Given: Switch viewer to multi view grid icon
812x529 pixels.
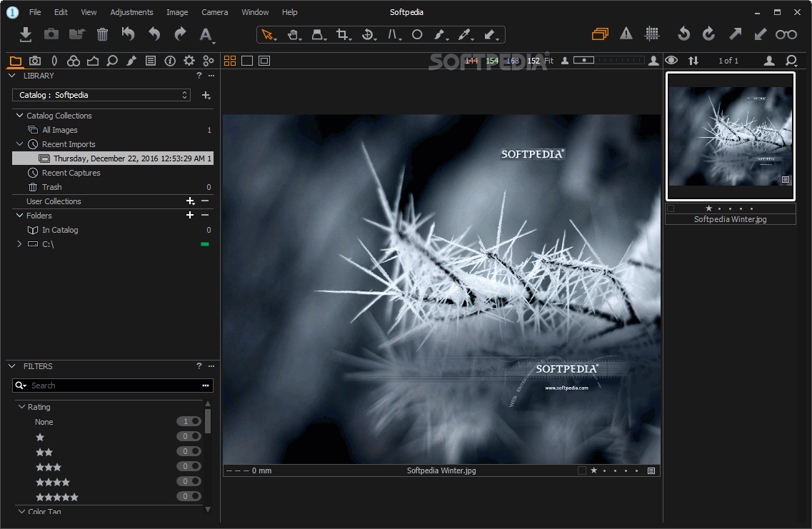Looking at the screenshot, I should [230, 61].
